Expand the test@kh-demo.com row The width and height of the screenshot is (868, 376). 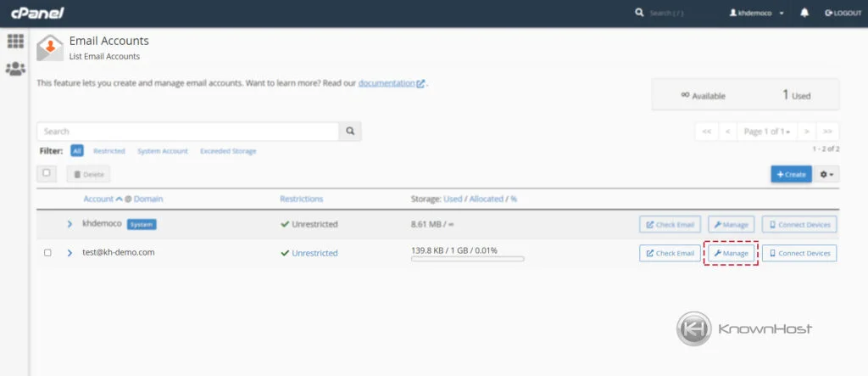(70, 253)
